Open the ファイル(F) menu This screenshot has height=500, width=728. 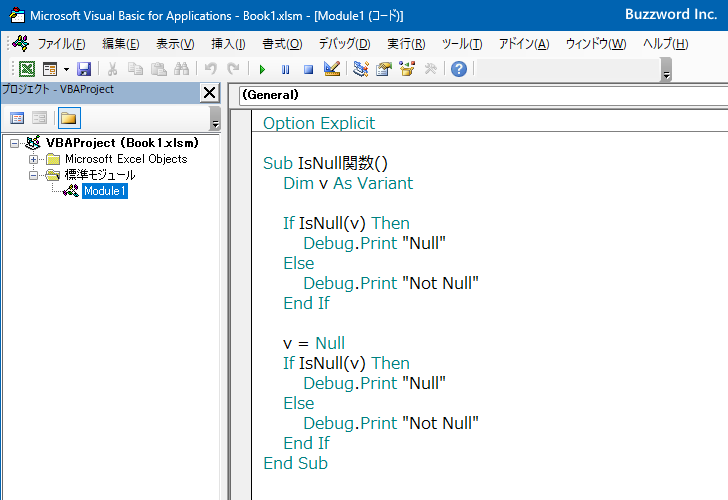pos(61,44)
